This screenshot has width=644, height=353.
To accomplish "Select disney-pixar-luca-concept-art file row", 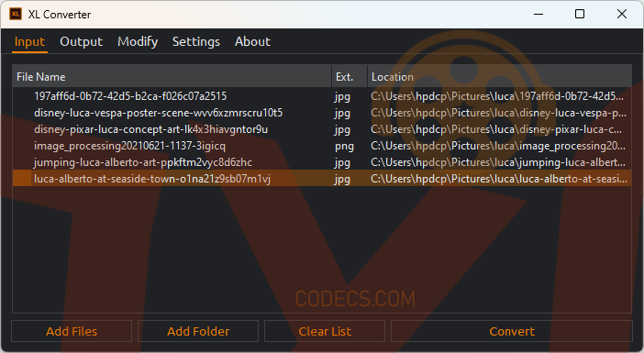I will [x=322, y=129].
